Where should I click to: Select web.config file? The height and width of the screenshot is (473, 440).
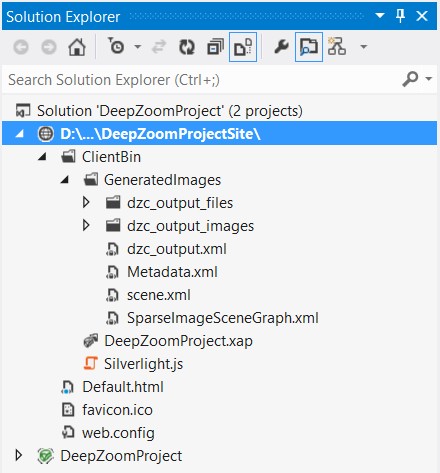[x=118, y=433]
